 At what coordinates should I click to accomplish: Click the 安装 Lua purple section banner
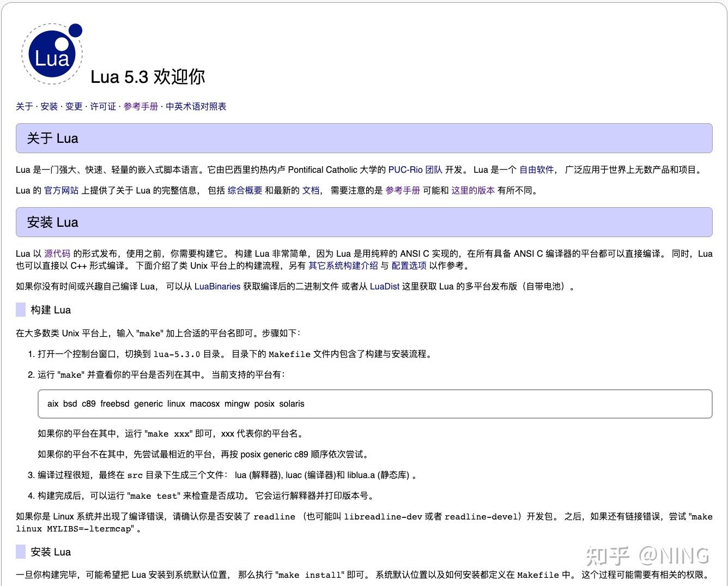(364, 222)
